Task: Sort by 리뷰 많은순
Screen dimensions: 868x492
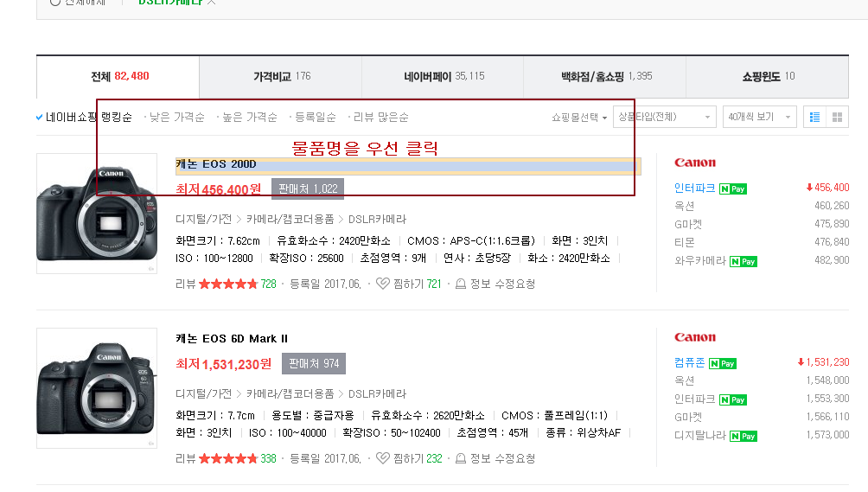Action: [x=381, y=118]
